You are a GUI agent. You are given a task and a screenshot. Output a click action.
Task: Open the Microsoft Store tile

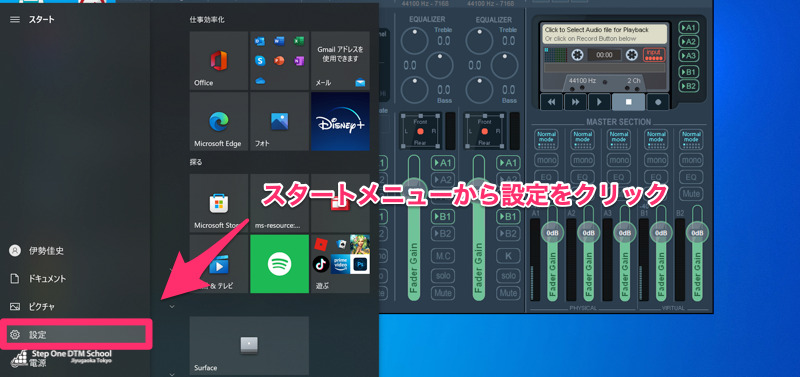pos(219,203)
